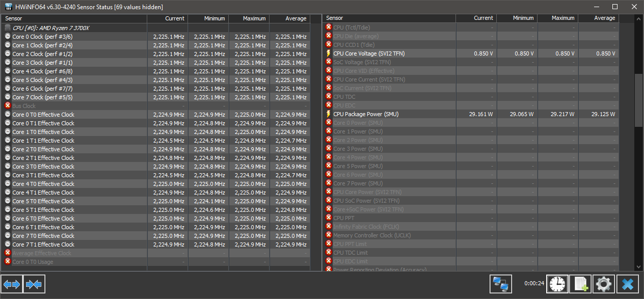Click the HWiNFO64 title bar app icon

(x=9, y=7)
